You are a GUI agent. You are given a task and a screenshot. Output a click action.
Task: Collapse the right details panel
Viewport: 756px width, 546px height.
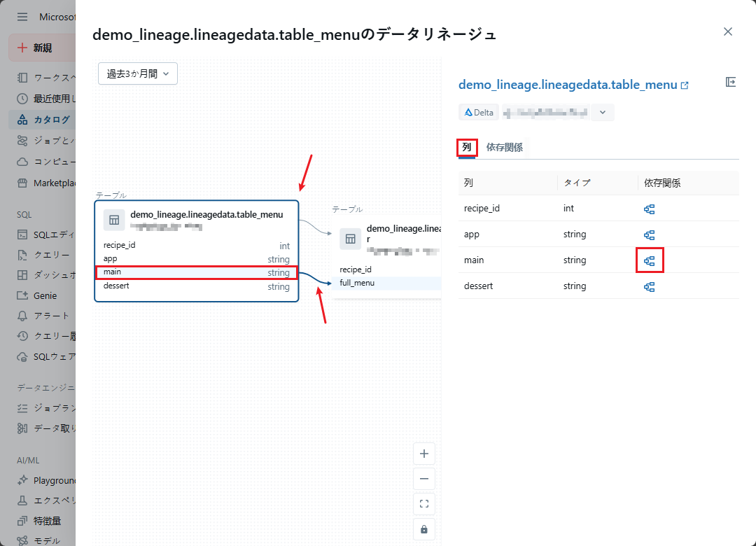click(x=731, y=83)
